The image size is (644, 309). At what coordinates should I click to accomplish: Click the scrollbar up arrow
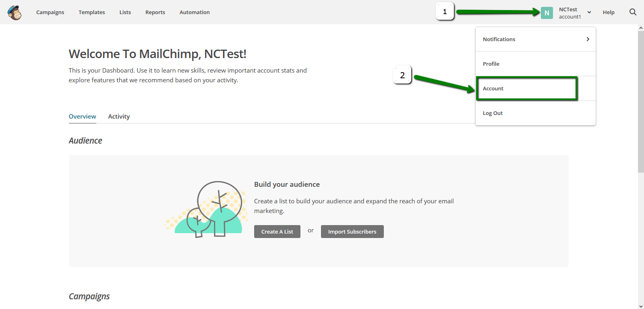click(641, 28)
